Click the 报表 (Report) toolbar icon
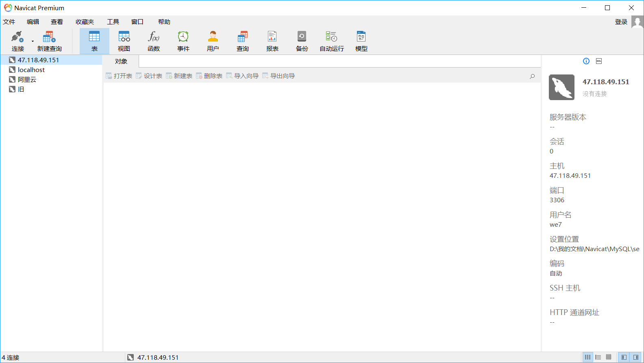 coord(272,41)
